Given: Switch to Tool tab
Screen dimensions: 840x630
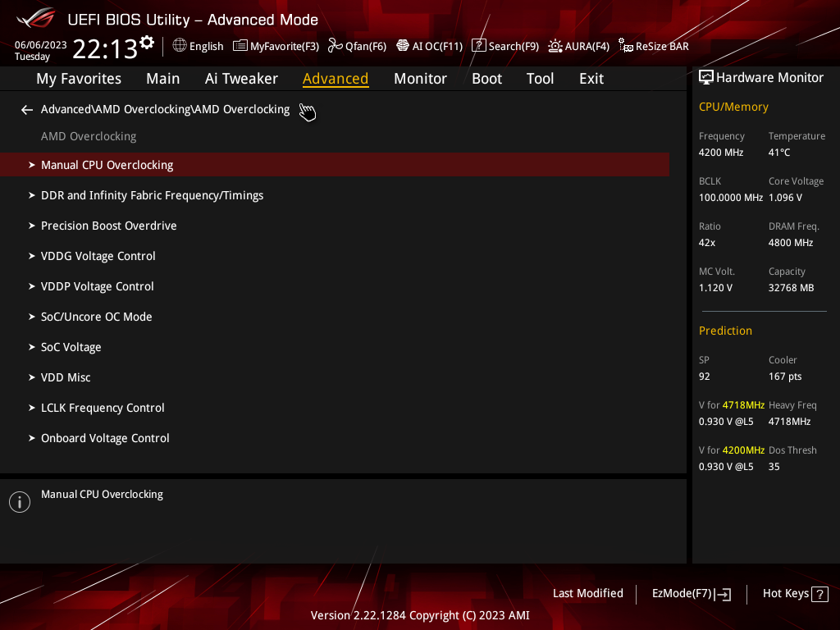Looking at the screenshot, I should point(540,79).
